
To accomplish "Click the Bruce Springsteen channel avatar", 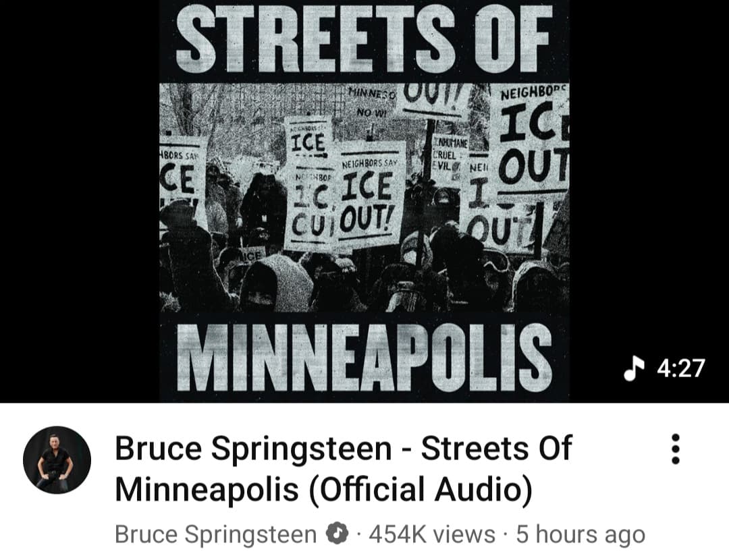I will (57, 460).
